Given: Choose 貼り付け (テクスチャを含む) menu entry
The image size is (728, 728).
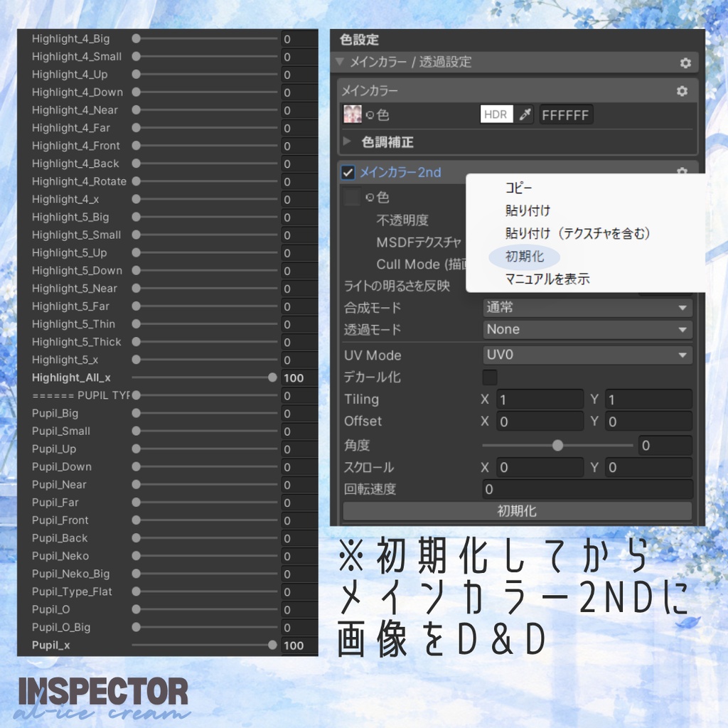Looking at the screenshot, I should tap(577, 233).
